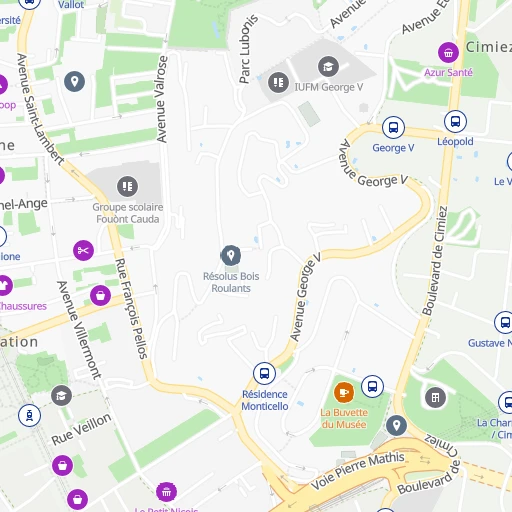
Task: Click the Résidence Monticello bus stop icon
Action: click(264, 373)
